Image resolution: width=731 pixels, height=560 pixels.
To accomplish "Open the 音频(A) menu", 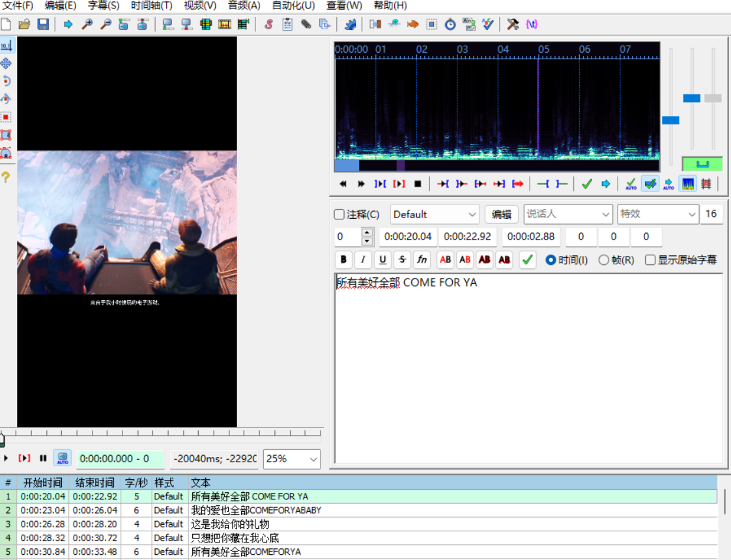I will point(244,6).
